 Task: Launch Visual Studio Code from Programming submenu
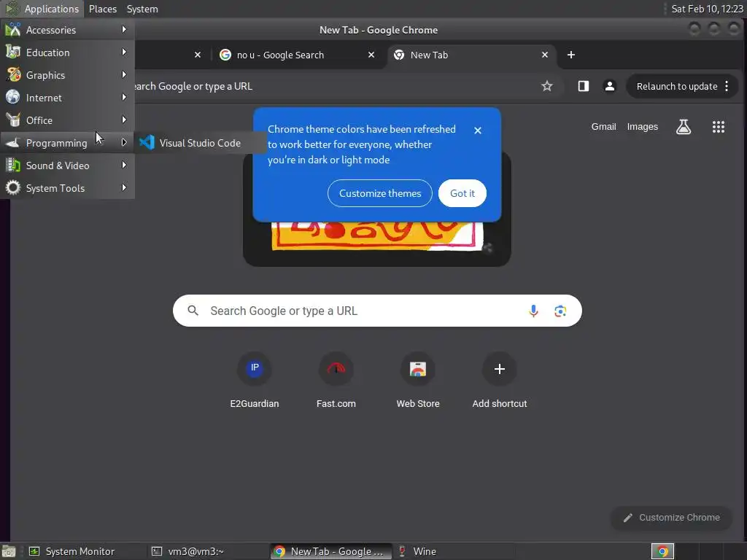(x=200, y=143)
